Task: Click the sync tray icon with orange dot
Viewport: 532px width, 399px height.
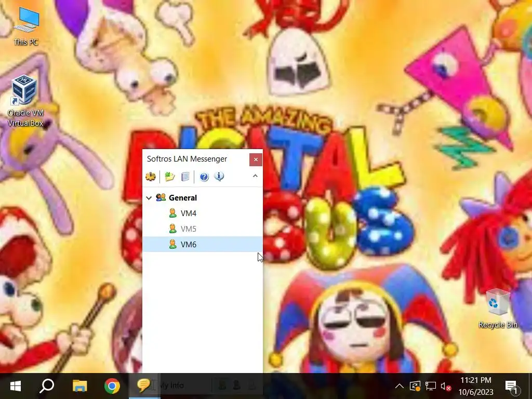Action: (415, 386)
